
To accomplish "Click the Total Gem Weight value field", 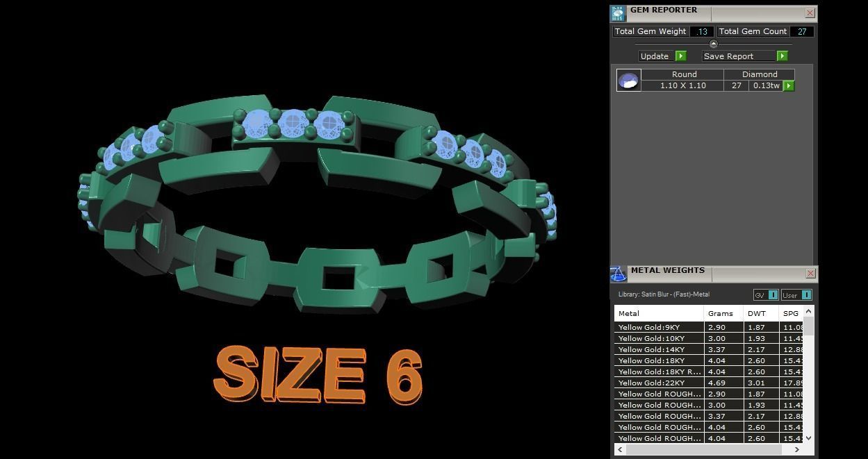I will tap(702, 31).
